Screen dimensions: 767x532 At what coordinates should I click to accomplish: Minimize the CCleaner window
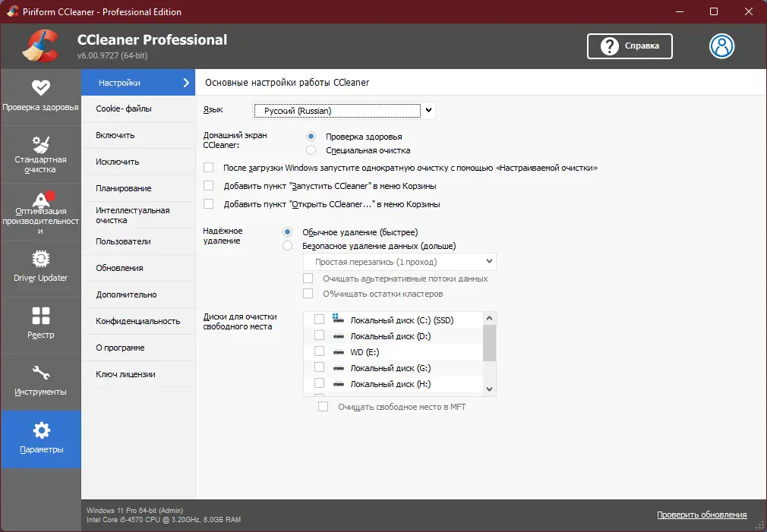coord(680,11)
